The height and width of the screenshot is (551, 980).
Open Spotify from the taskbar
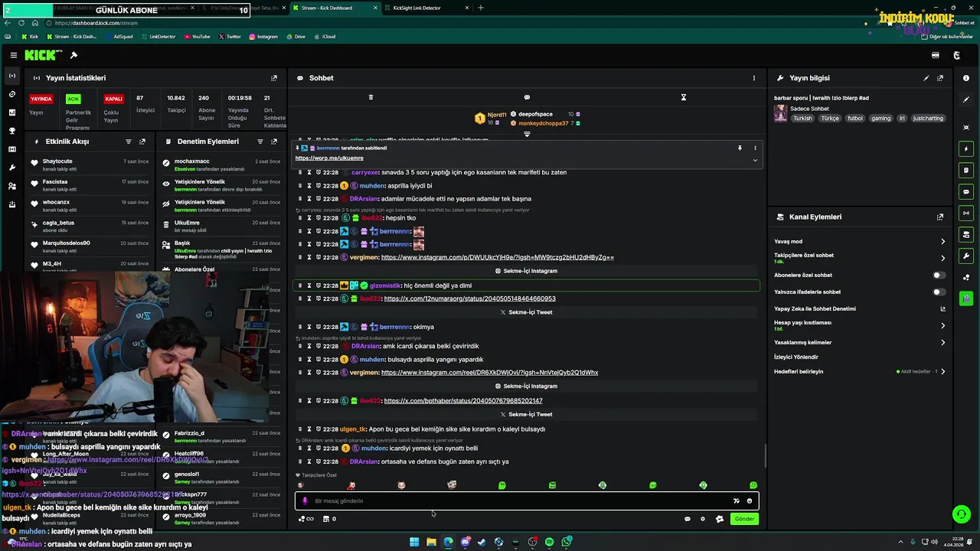point(549,542)
